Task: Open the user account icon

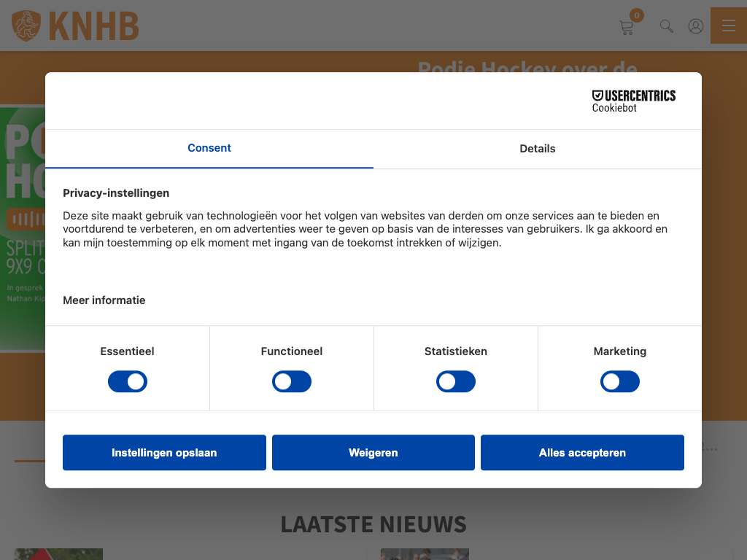Action: tap(696, 26)
